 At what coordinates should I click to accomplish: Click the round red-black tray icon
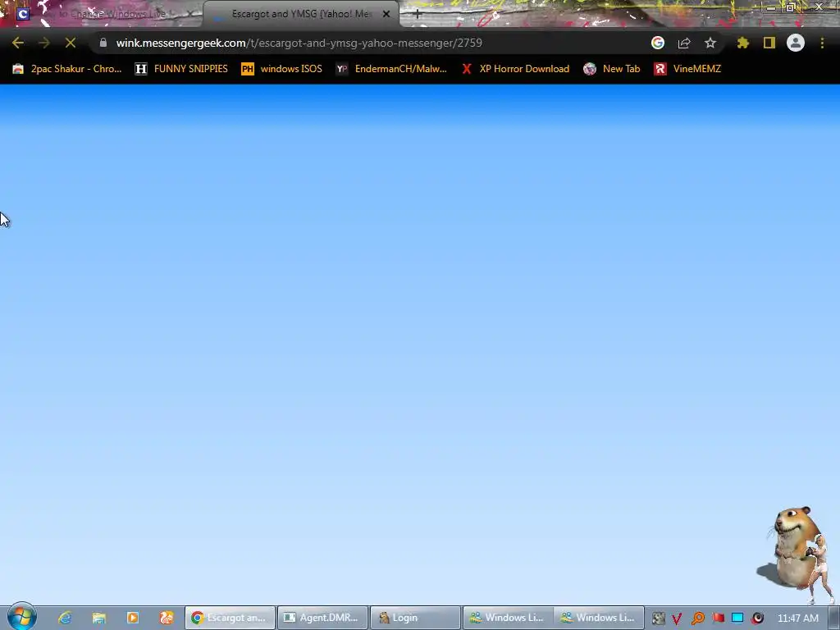click(757, 619)
